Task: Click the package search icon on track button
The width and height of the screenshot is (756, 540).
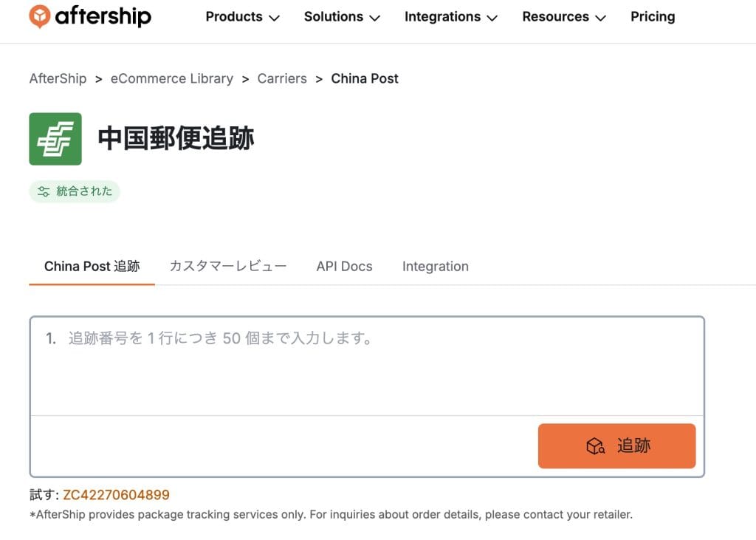Action: (595, 446)
